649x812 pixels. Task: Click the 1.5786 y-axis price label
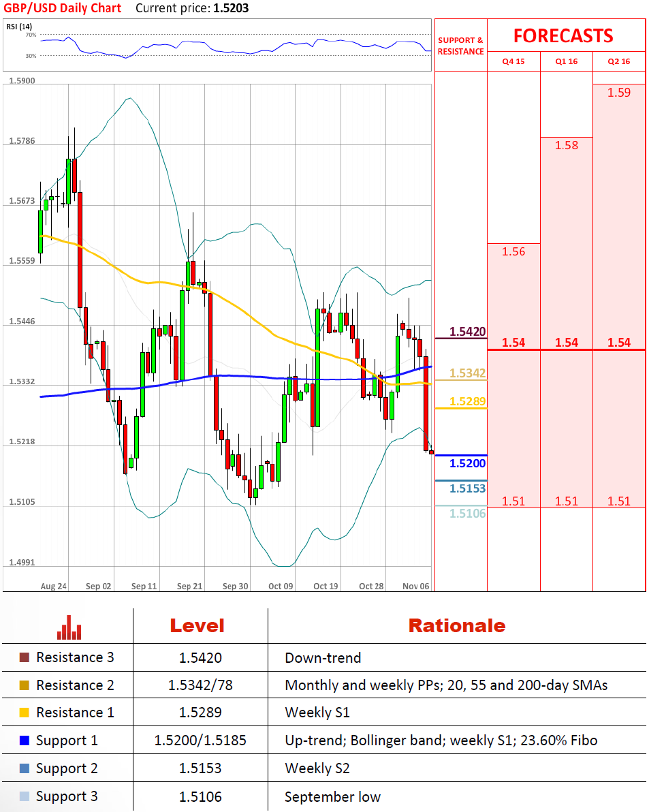pyautogui.click(x=22, y=141)
